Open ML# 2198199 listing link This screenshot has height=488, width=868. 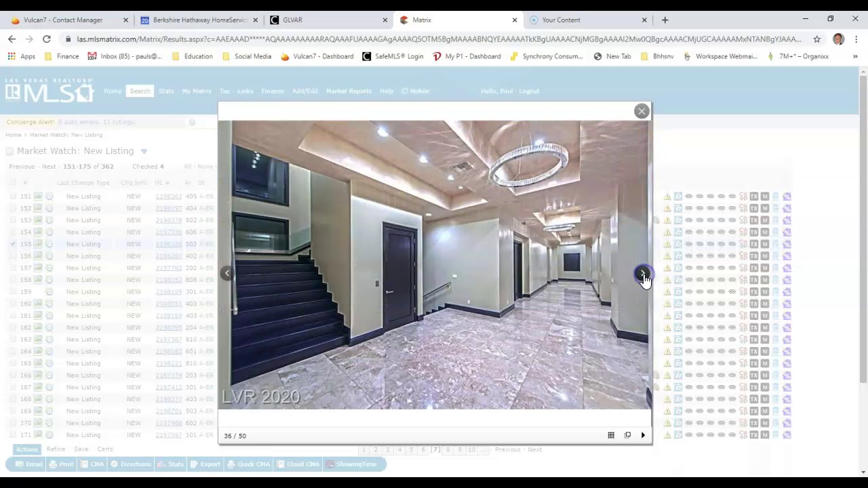coord(168,292)
